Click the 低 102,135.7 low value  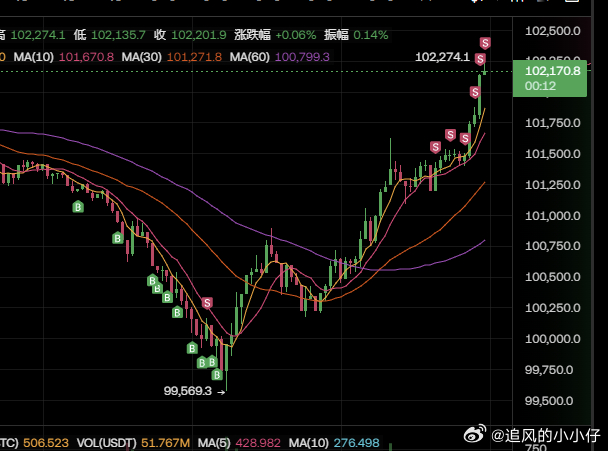109,35
